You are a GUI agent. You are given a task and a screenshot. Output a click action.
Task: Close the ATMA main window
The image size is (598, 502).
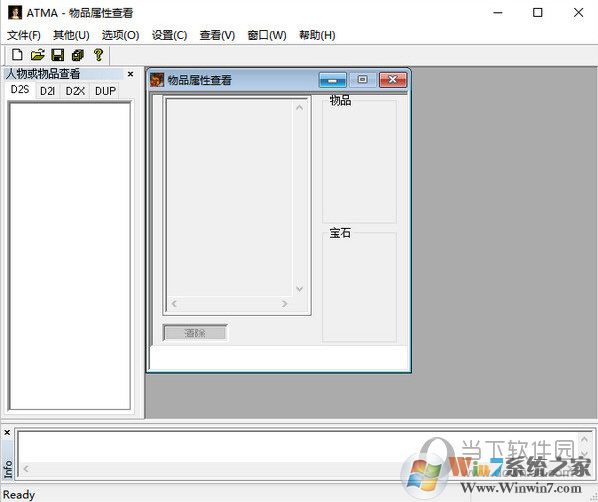(x=579, y=13)
